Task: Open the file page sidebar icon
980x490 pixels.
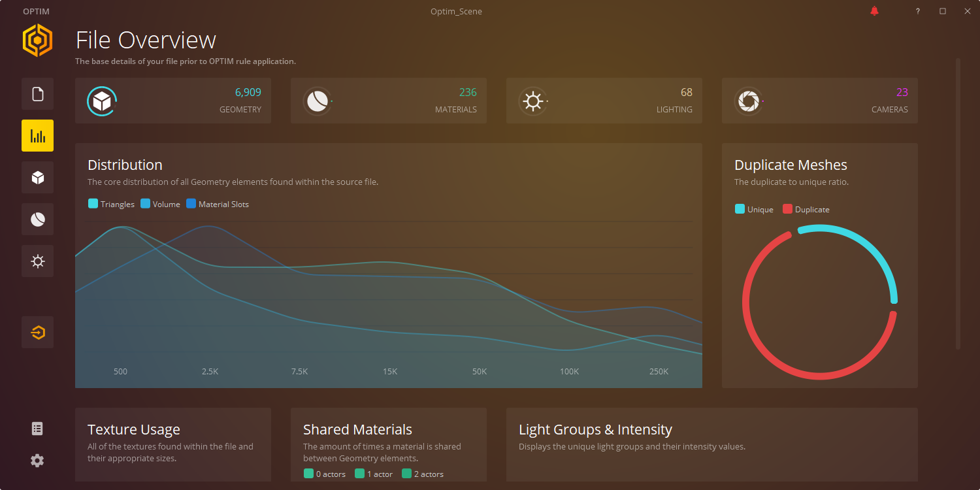Action: tap(37, 94)
